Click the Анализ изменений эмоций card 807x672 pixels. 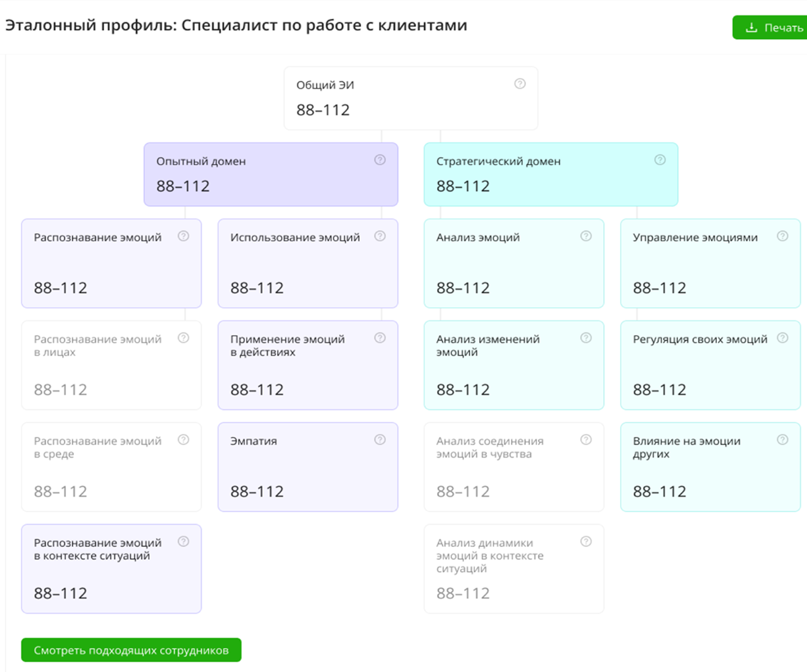(x=514, y=365)
